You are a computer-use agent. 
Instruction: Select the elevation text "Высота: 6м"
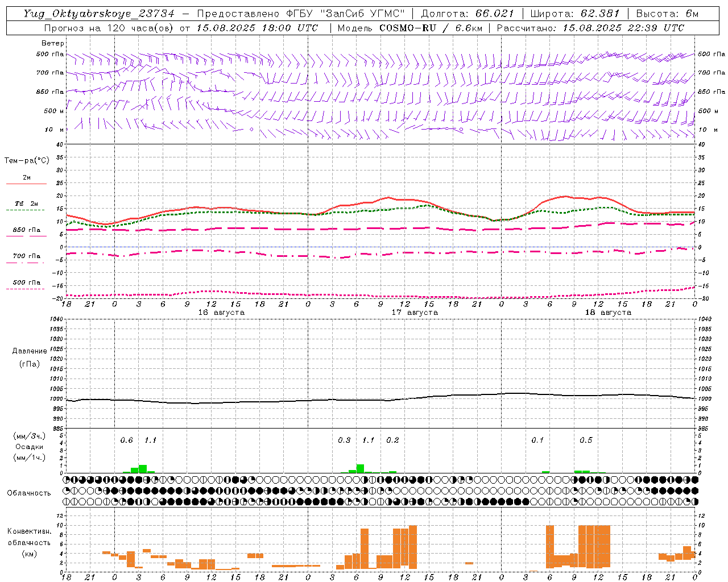(667, 14)
